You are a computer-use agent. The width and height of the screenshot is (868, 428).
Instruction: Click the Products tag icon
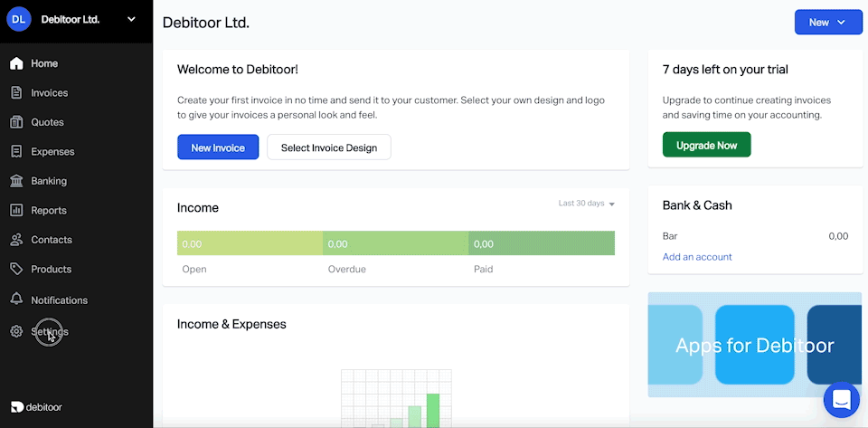(16, 269)
